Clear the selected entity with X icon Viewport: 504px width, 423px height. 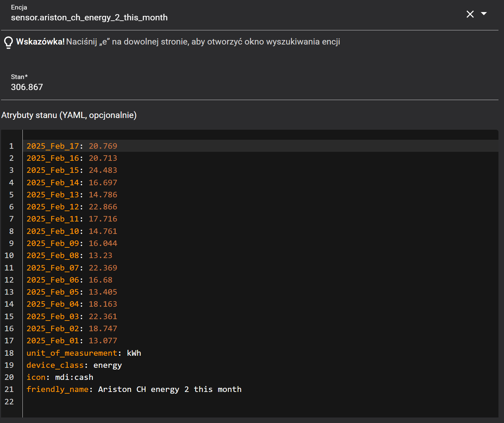(x=470, y=14)
